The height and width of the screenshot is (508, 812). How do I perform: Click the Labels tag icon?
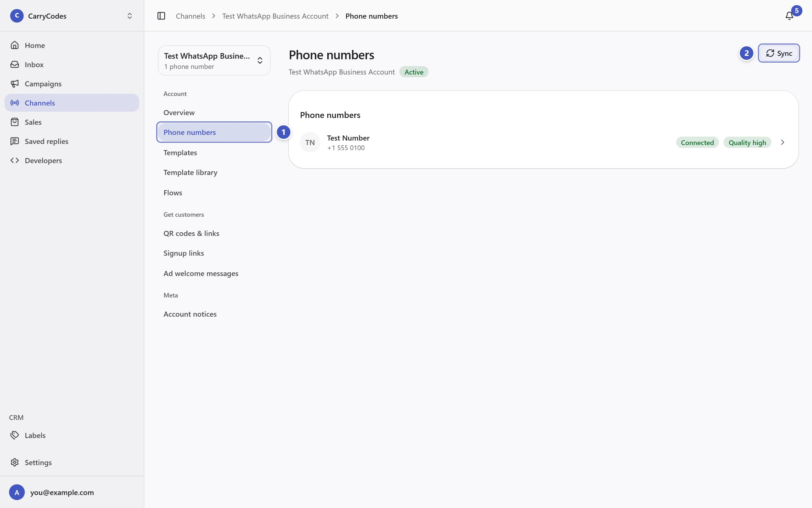click(x=15, y=435)
